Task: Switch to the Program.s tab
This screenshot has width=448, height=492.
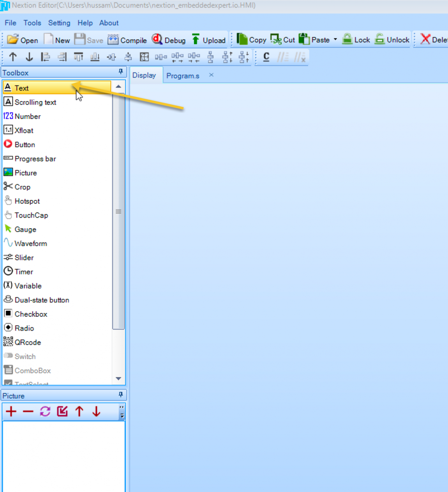Action: (x=183, y=76)
